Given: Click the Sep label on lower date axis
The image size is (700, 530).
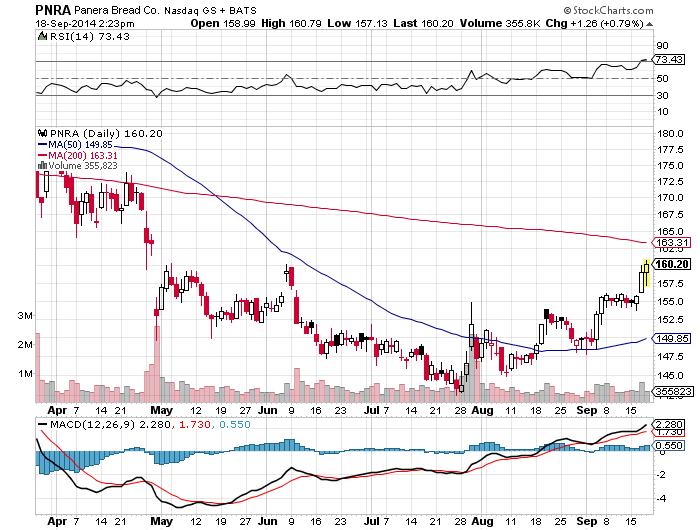Looking at the screenshot, I should pyautogui.click(x=587, y=521).
